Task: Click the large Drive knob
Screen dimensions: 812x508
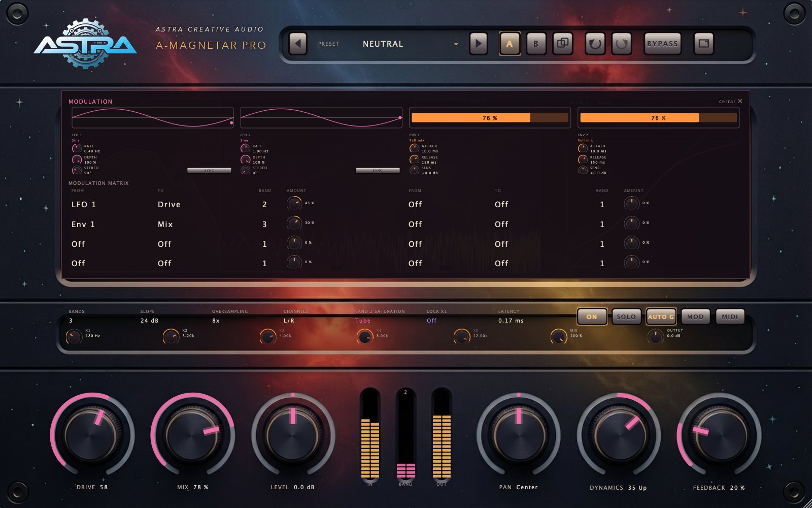Action: 92,435
